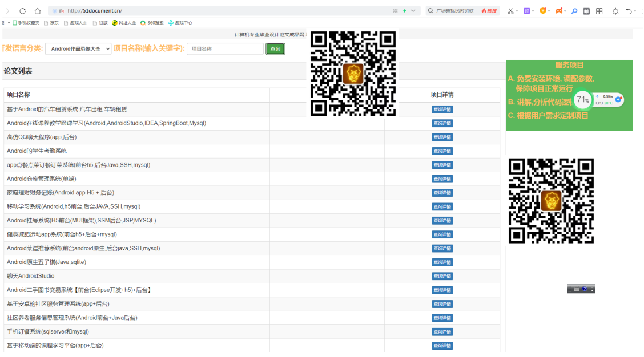The image size is (644, 357).
Task: Click 查询详情 for Android在线课程教学 row
Action: pos(442,124)
